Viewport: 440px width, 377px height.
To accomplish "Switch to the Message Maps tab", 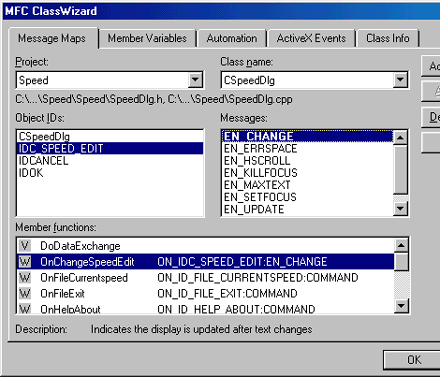I will coord(53,38).
